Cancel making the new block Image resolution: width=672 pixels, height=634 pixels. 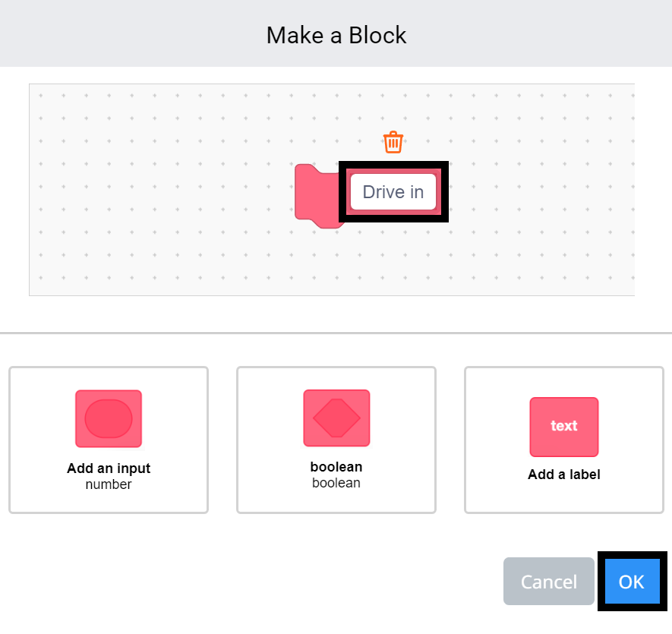(x=548, y=582)
